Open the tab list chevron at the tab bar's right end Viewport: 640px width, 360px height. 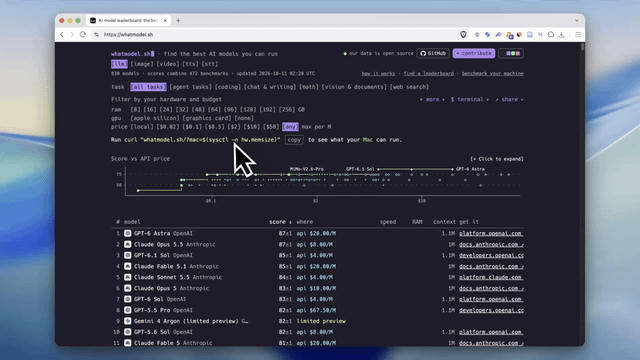[577, 20]
